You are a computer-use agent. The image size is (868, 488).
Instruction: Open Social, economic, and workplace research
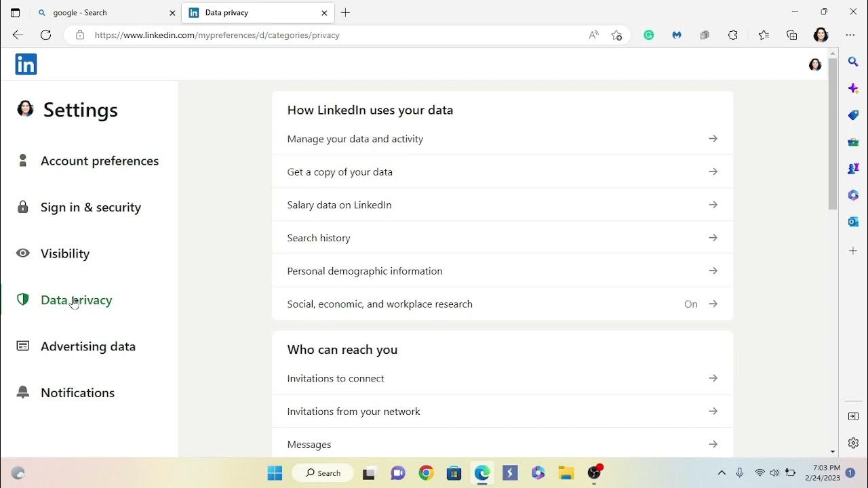(x=502, y=304)
